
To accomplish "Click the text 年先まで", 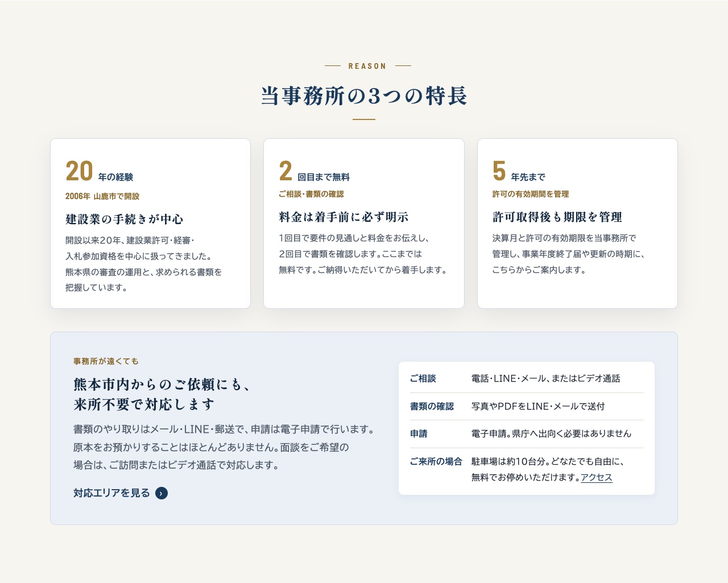I will coord(528,177).
